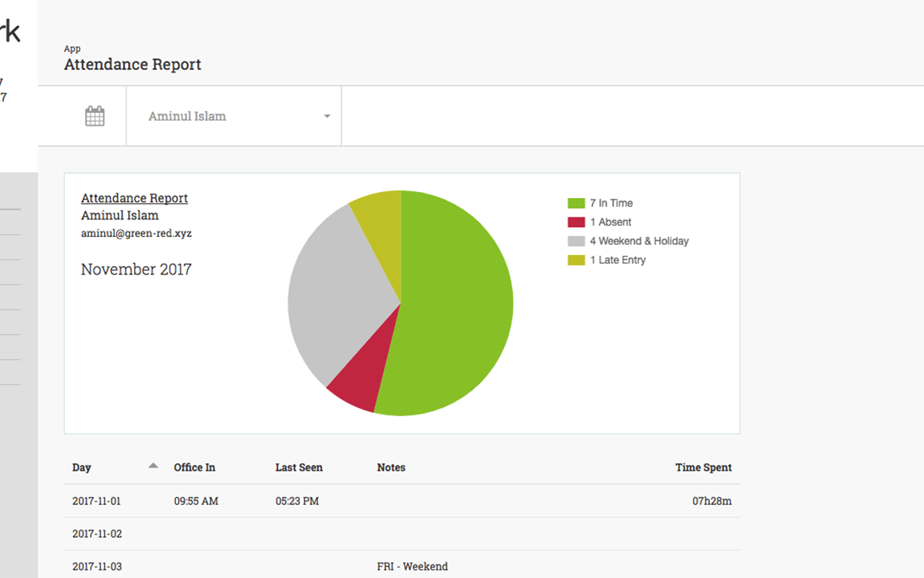Click the '1 Late Entry' legend label
This screenshot has width=924, height=578.
pyautogui.click(x=618, y=259)
